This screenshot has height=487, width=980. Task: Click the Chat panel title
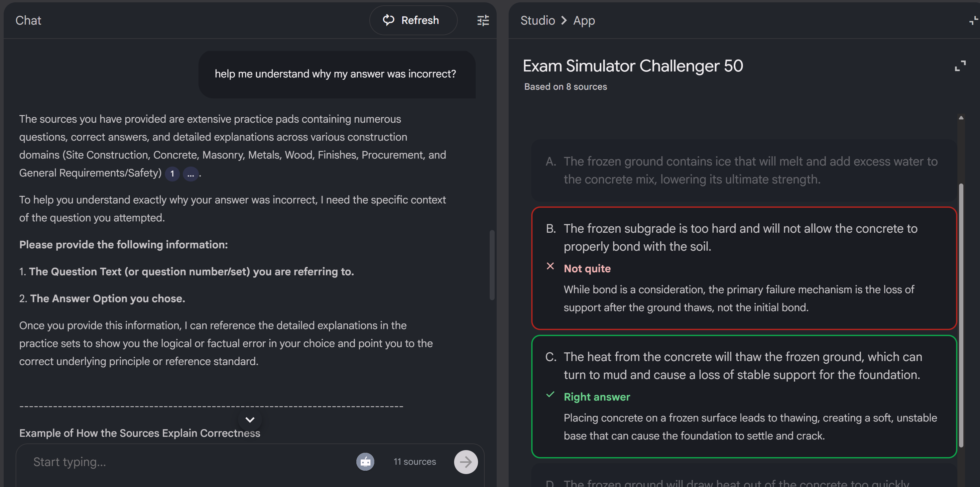[28, 21]
